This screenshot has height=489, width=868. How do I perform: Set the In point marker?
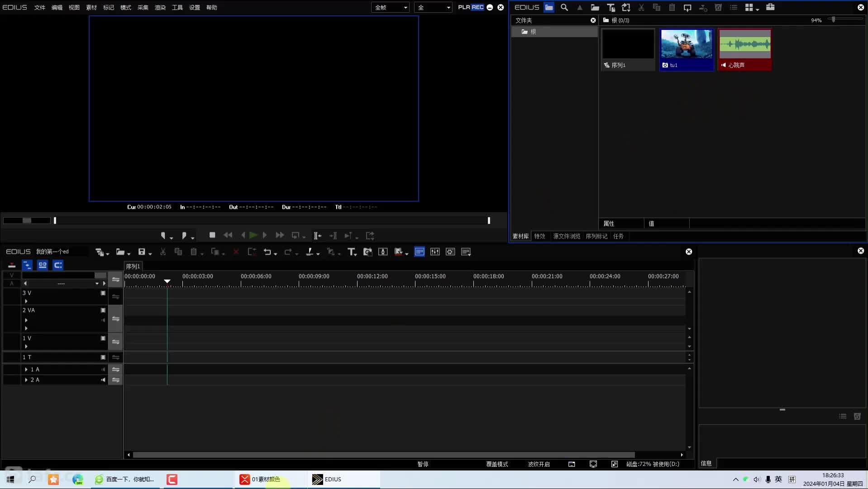pos(163,235)
